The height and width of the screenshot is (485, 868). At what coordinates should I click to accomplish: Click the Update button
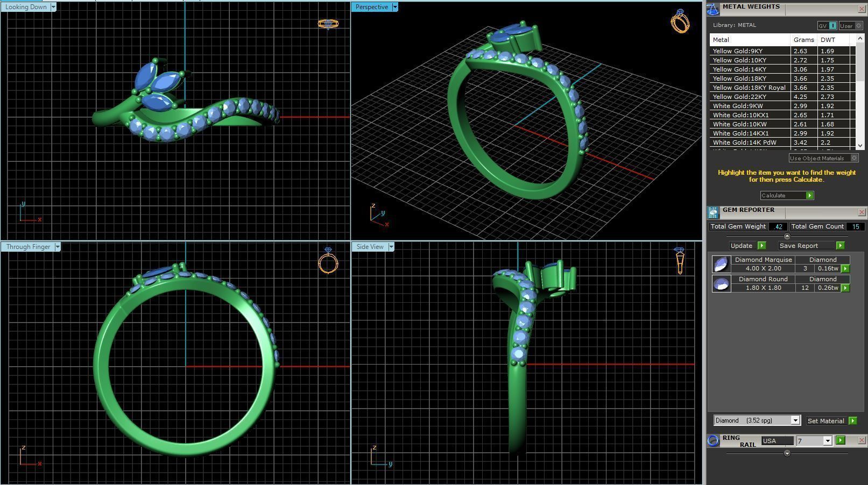click(742, 246)
